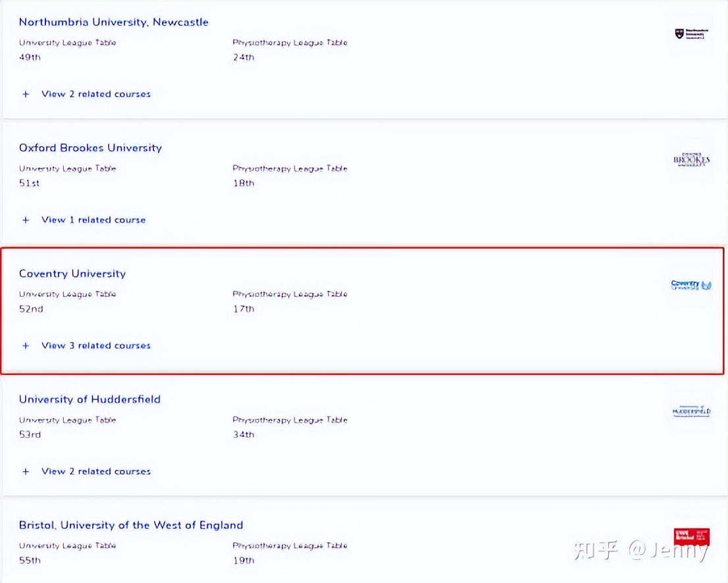Open Bristol, University of the West of England
Screen dimensions: 728x583
click(x=130, y=524)
